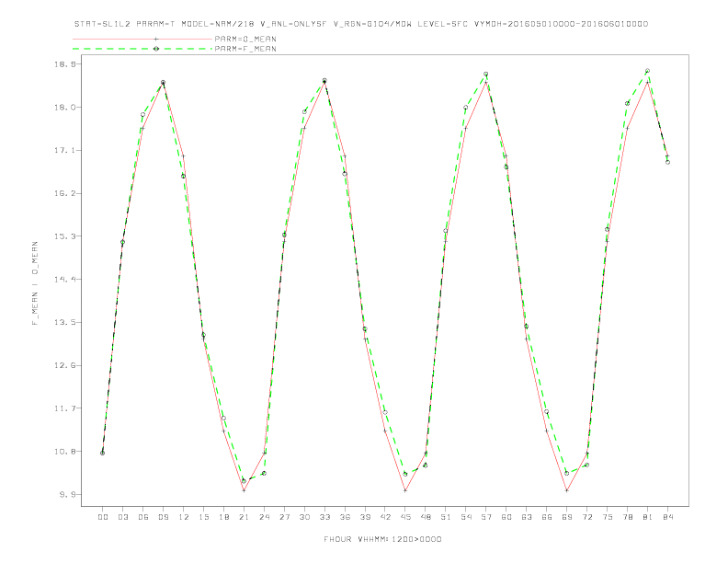Click the 60 forecast hour tick label

click(506, 517)
